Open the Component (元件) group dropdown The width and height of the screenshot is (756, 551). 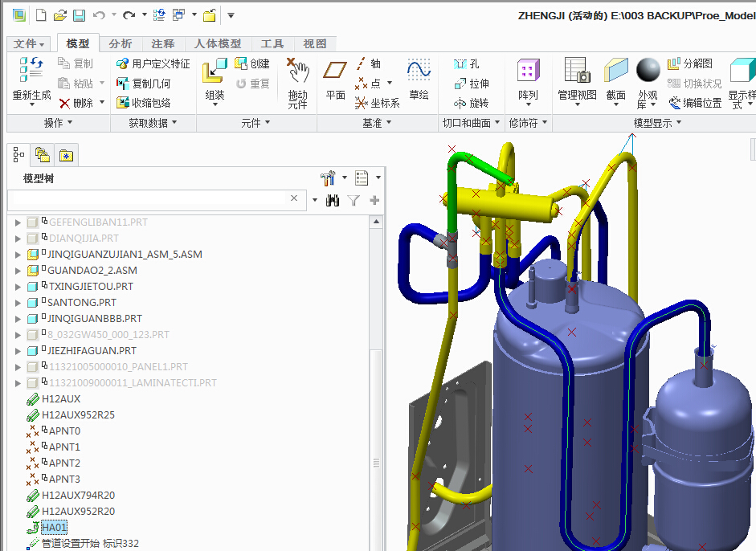(x=255, y=123)
